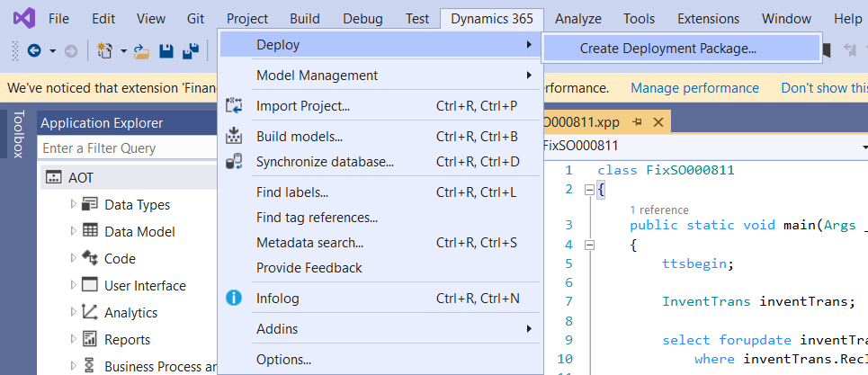Viewport: 868px width, 375px height.
Task: Click the Navigate Forward arrow icon
Action: [x=71, y=51]
